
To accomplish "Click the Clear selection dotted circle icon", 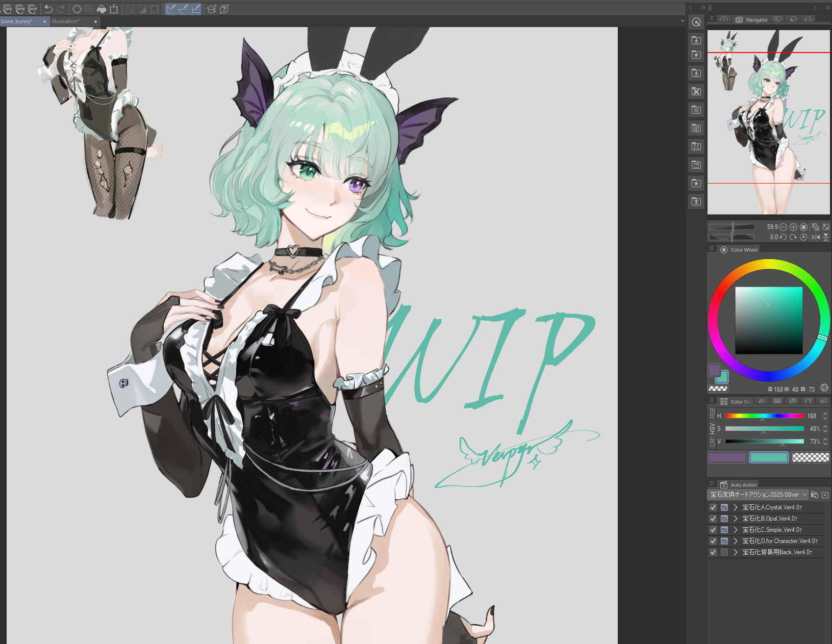I will pos(77,9).
